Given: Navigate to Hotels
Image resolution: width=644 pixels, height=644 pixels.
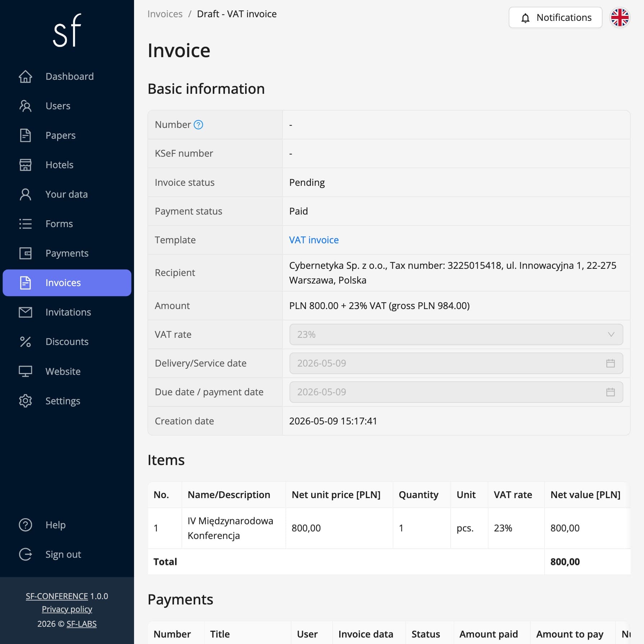Looking at the screenshot, I should click(x=67, y=165).
